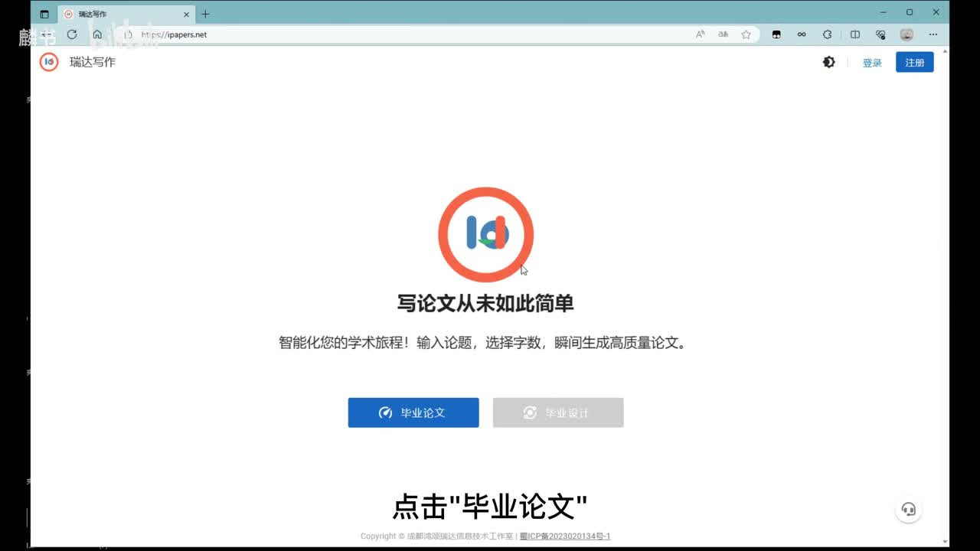
Task: Click the blue 注册 register button
Action: pyautogui.click(x=914, y=63)
